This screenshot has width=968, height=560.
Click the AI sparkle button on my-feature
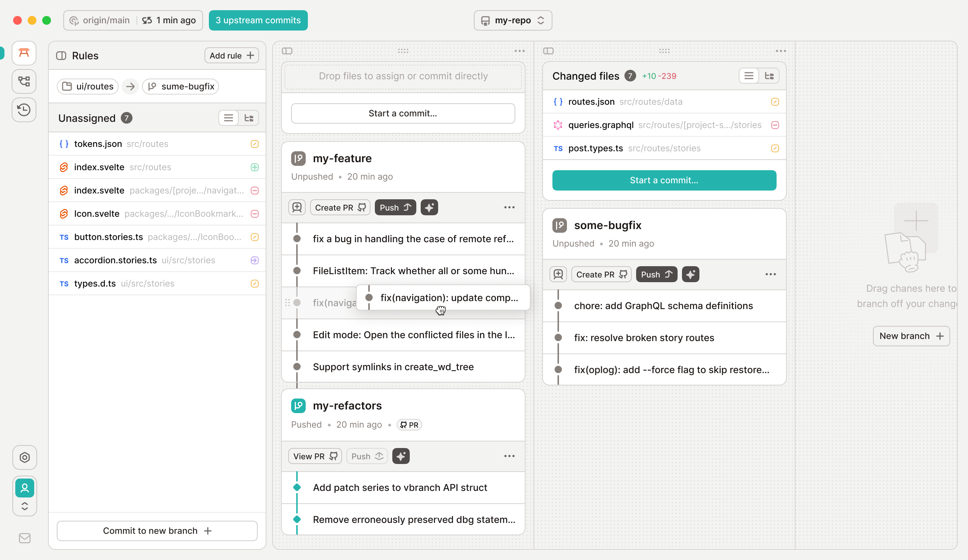click(x=429, y=207)
